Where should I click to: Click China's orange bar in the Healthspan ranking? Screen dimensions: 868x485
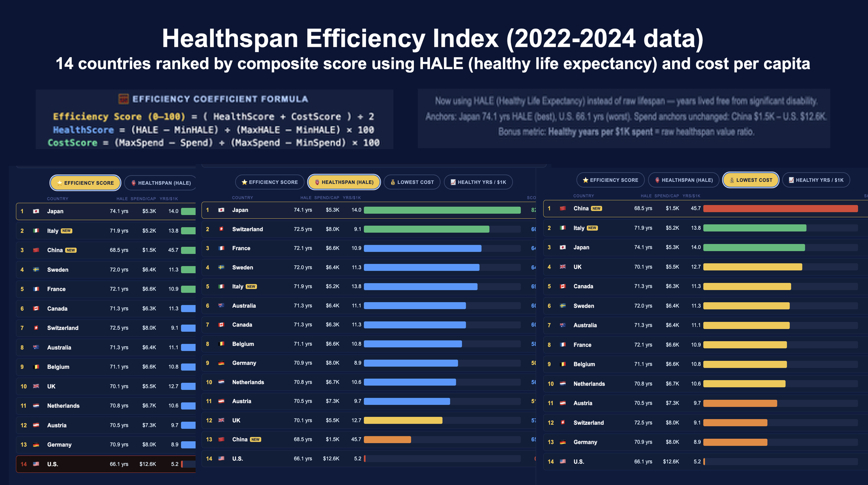387,440
